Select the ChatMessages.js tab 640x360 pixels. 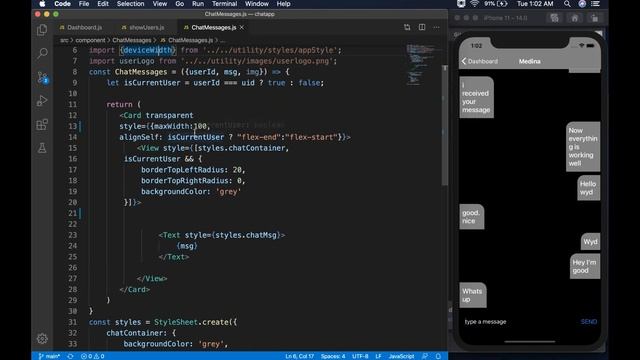(213, 27)
